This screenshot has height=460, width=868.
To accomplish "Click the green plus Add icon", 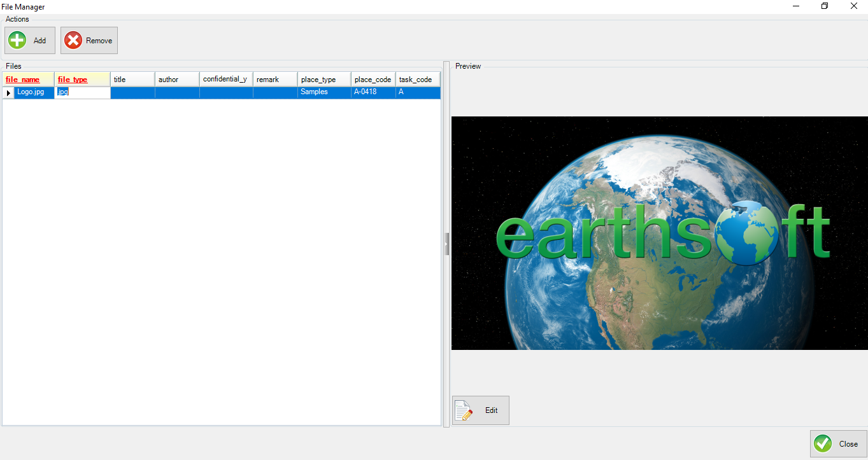I will coord(17,40).
